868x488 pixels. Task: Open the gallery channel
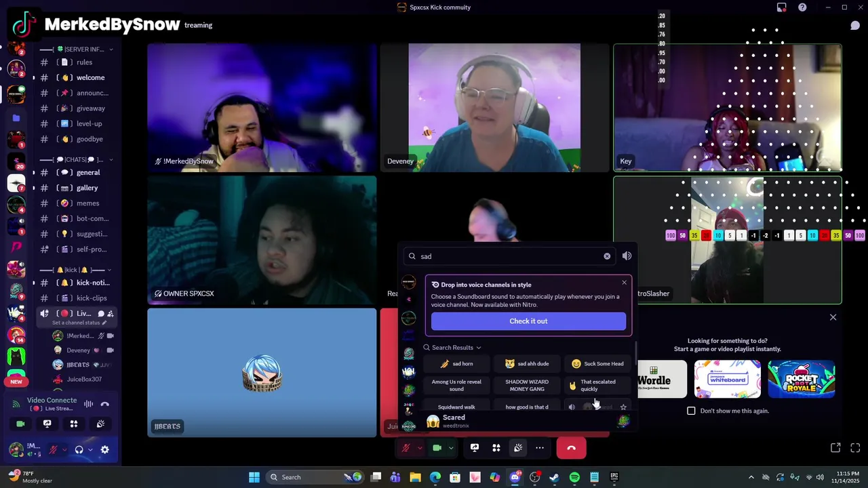[x=76, y=188]
